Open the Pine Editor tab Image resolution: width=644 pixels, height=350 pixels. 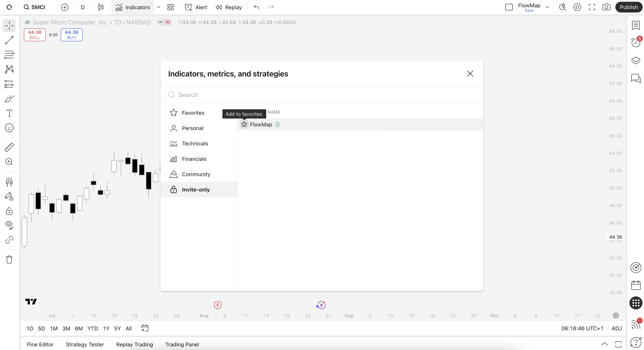(40, 344)
